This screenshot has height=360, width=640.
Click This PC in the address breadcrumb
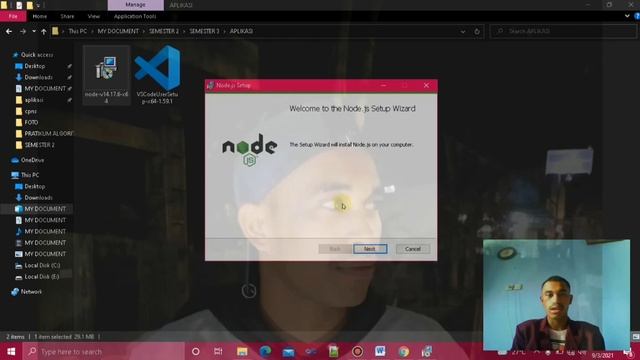pyautogui.click(x=78, y=31)
